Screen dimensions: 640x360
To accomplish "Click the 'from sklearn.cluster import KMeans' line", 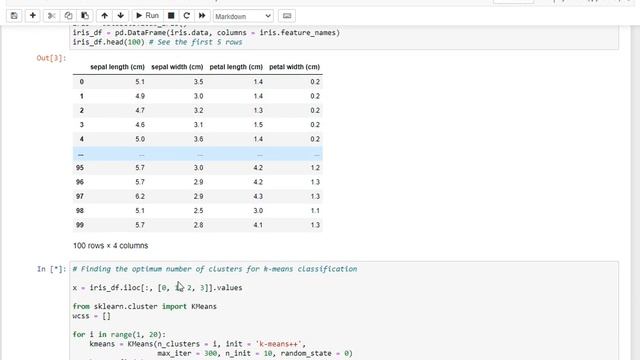I will point(144,307).
